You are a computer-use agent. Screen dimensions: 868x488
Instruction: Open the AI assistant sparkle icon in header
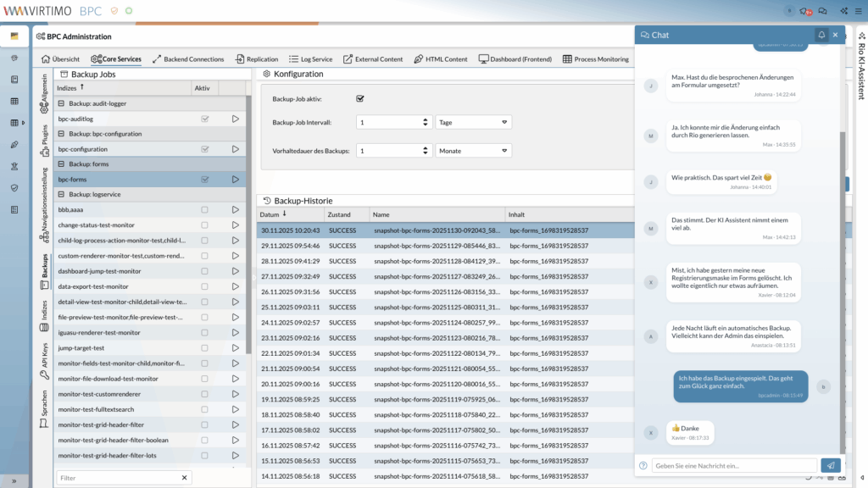(x=844, y=11)
